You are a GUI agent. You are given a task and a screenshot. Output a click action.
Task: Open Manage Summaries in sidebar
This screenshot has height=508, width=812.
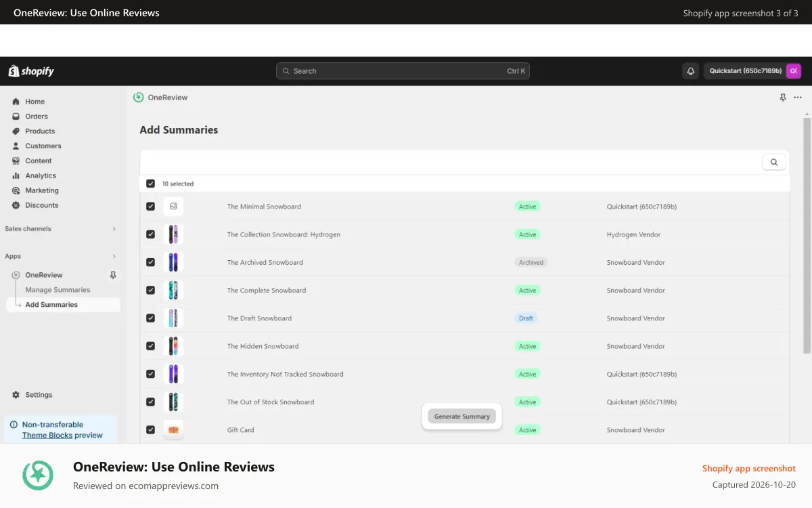[x=58, y=290]
